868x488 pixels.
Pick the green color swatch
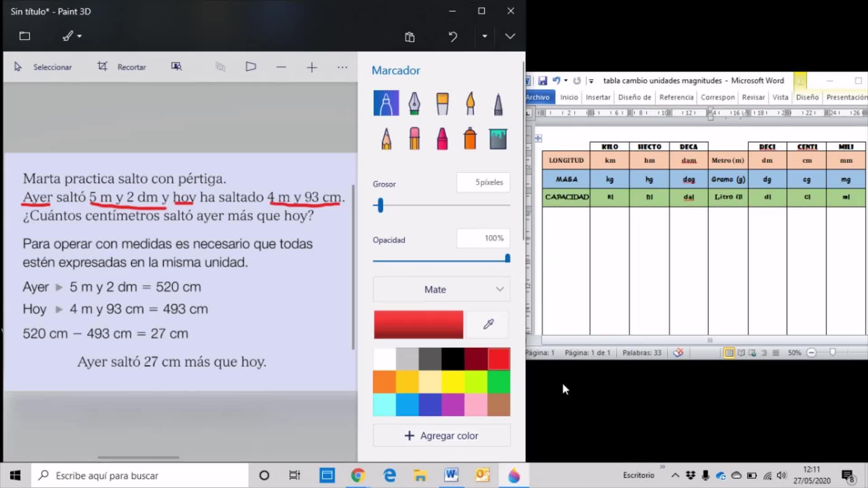(499, 382)
